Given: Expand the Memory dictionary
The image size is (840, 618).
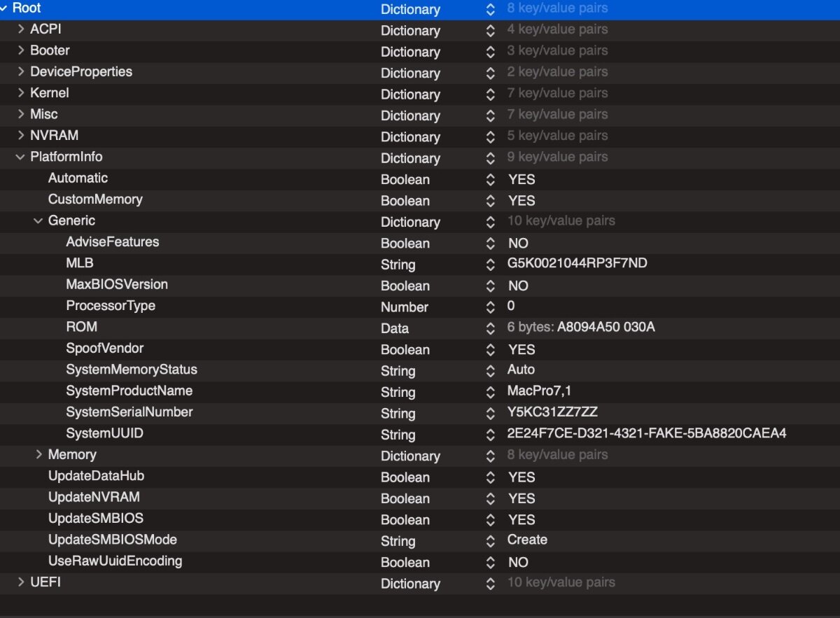Looking at the screenshot, I should (39, 454).
